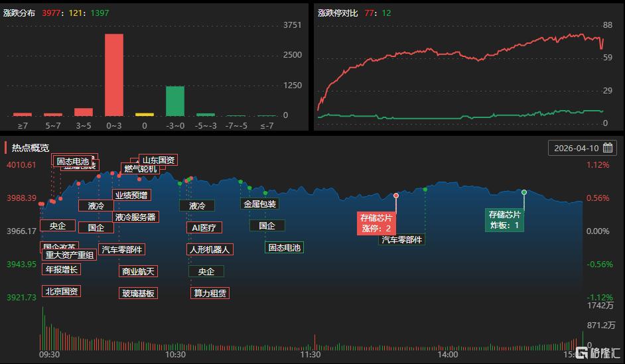Open the 2026-04-10 date field
Viewport: 625px width, 364px height.
point(576,148)
